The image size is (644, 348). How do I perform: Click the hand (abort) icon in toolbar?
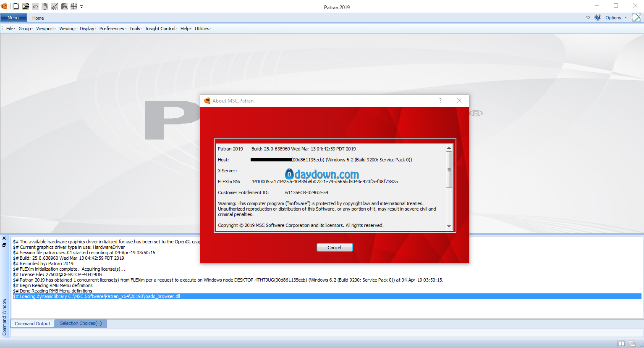click(x=45, y=6)
